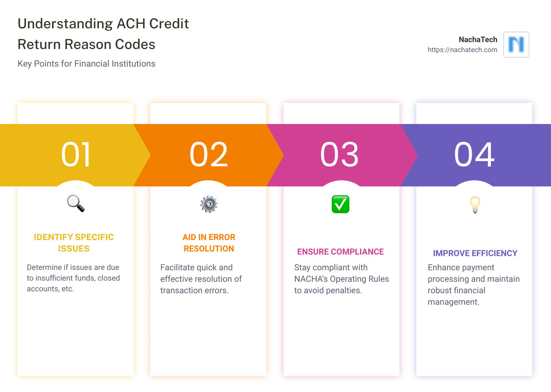551x392 pixels.
Task: Click the insufficient funds description text
Action: 73,278
